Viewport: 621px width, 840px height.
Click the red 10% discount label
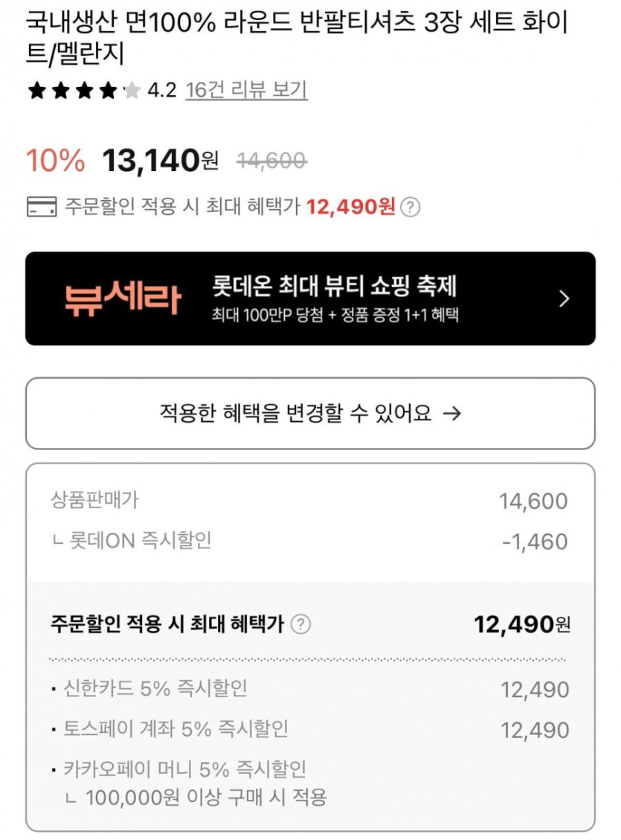point(56,161)
